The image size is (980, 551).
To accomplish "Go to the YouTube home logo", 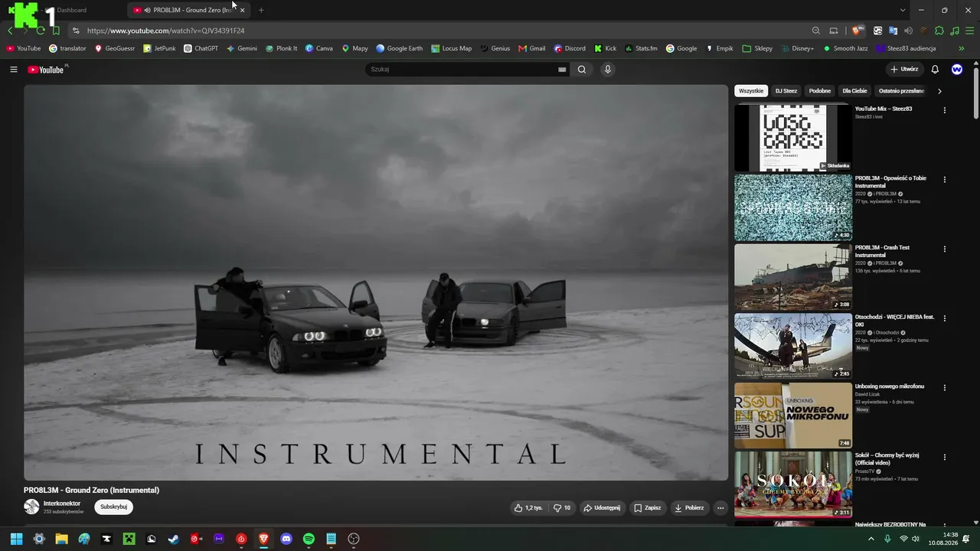I will click(46, 70).
